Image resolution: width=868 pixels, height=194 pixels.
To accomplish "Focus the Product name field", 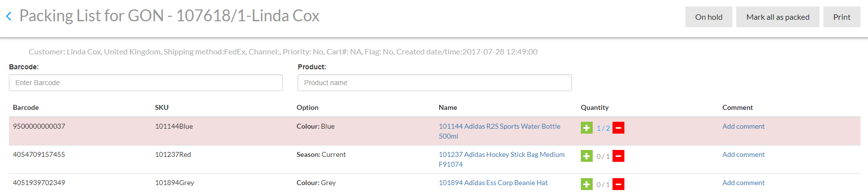I will point(435,83).
